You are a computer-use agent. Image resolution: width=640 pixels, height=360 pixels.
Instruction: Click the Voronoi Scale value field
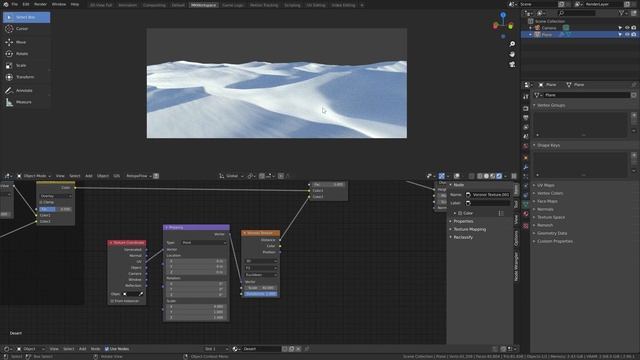click(x=261, y=288)
